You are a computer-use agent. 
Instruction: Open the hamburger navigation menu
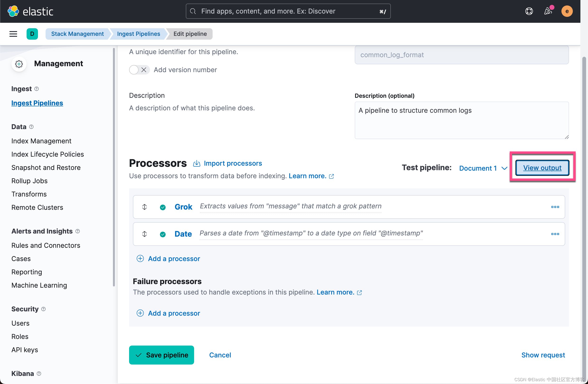tap(13, 34)
